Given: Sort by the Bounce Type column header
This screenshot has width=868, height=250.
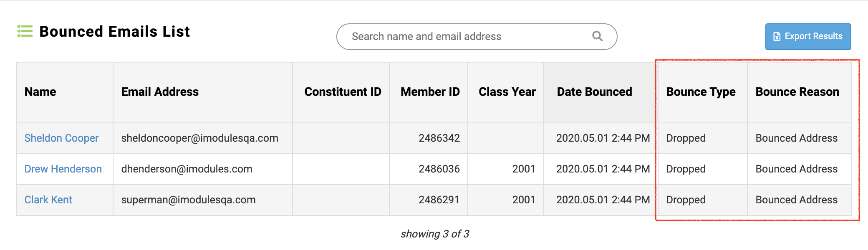Looking at the screenshot, I should pyautogui.click(x=701, y=92).
